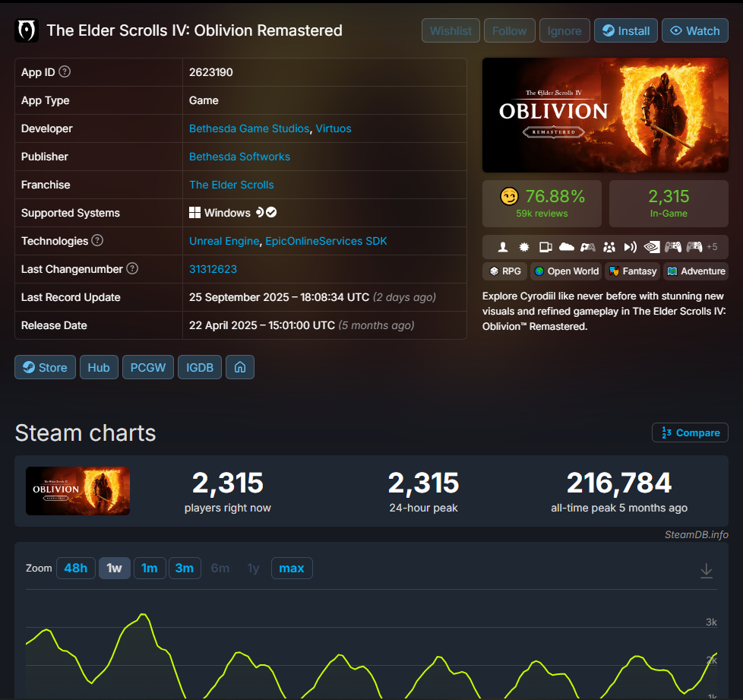Click the trading cards icon
This screenshot has height=700, width=743.
click(545, 247)
